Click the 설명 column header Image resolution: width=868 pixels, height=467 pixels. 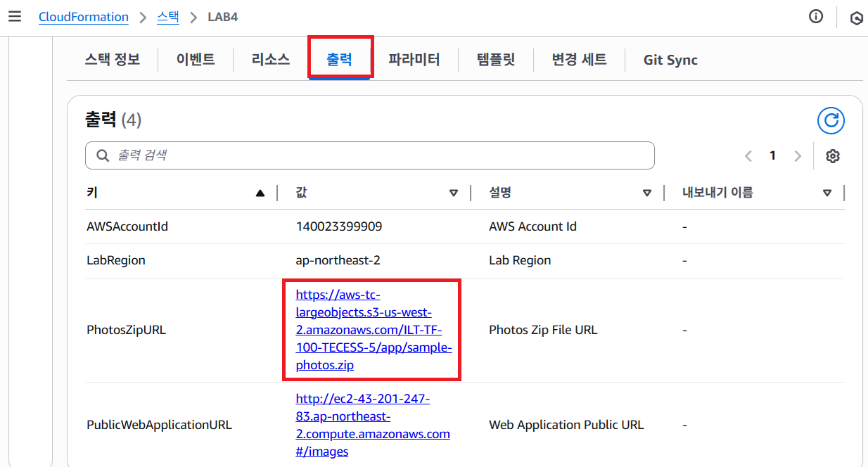pyautogui.click(x=502, y=193)
